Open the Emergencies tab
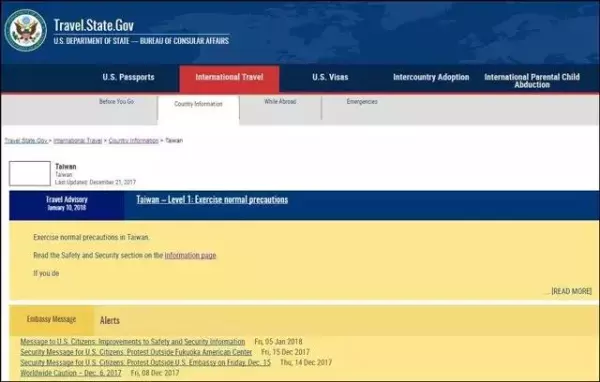This screenshot has width=600, height=382. point(362,101)
